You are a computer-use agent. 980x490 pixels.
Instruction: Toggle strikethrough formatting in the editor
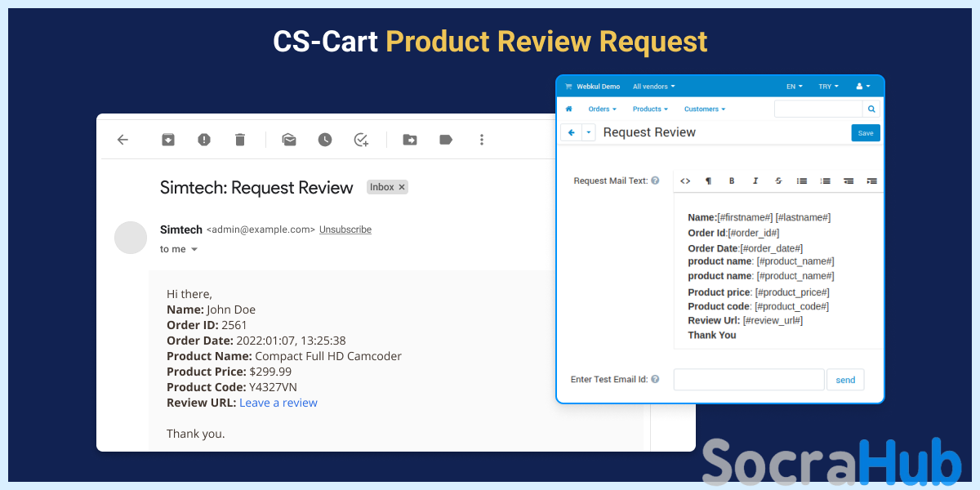[x=778, y=180]
